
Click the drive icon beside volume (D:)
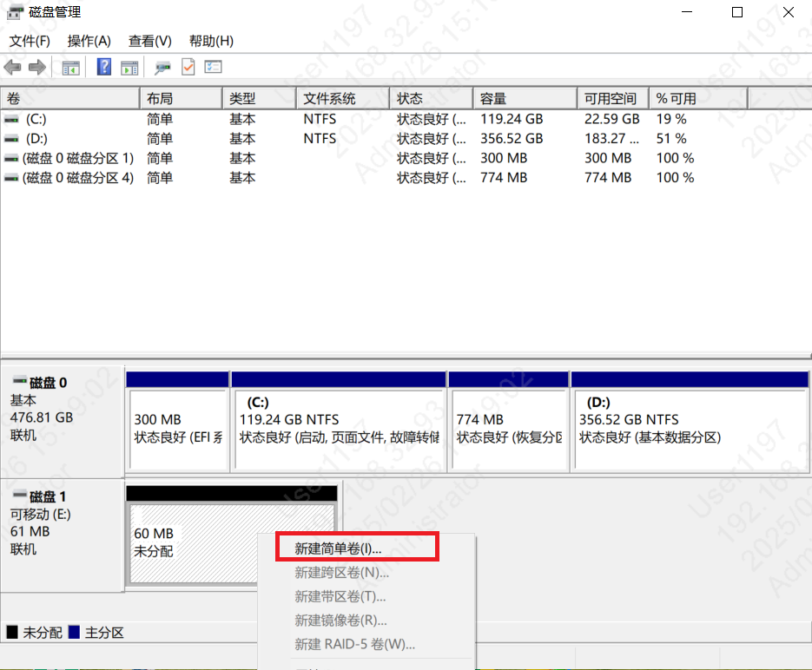(x=10, y=138)
